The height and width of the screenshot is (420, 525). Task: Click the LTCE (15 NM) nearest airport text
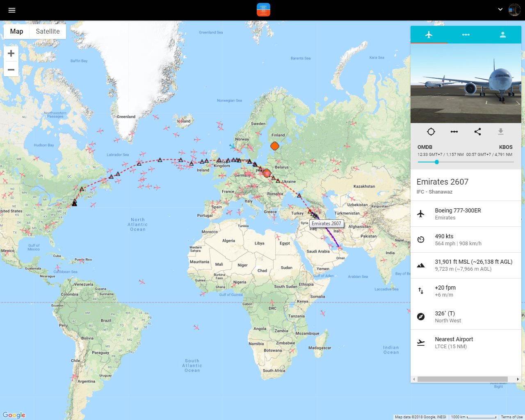point(451,347)
